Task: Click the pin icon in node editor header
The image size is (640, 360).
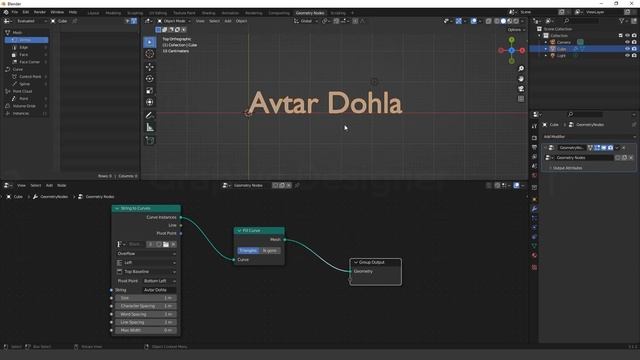Action: click(297, 185)
